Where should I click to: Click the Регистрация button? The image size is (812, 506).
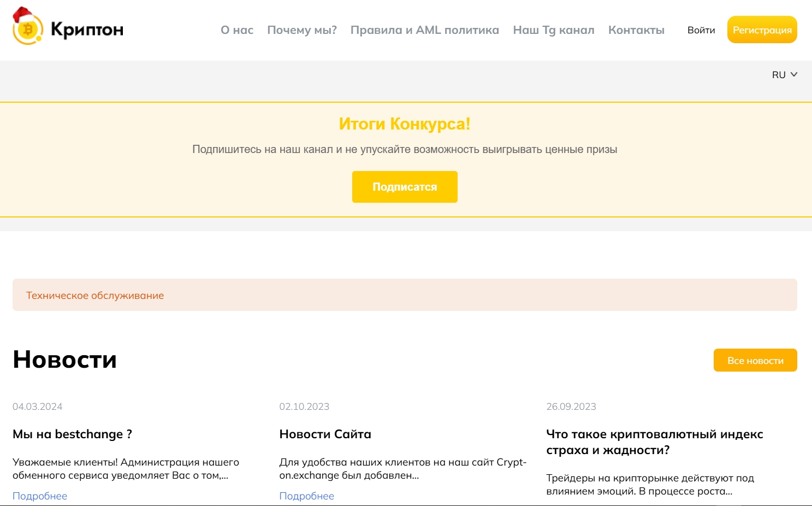point(762,30)
